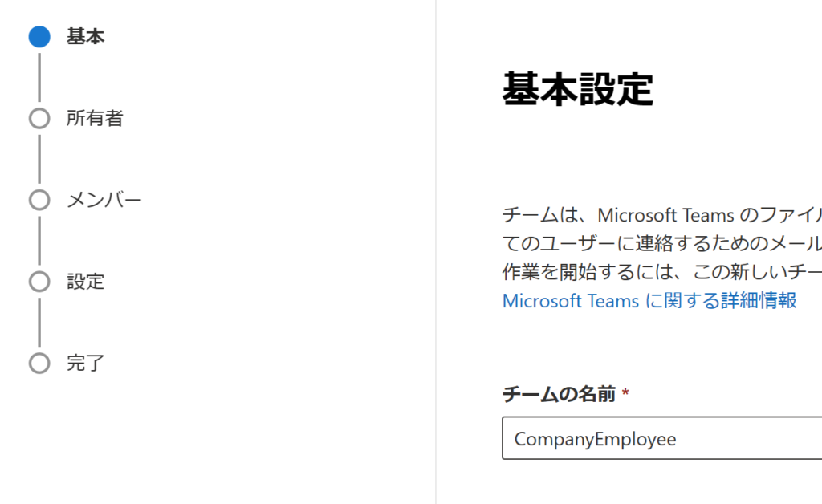Open Microsoft Teams に関する詳細情報 link
Viewport: 822px width, 504px height.
649,301
